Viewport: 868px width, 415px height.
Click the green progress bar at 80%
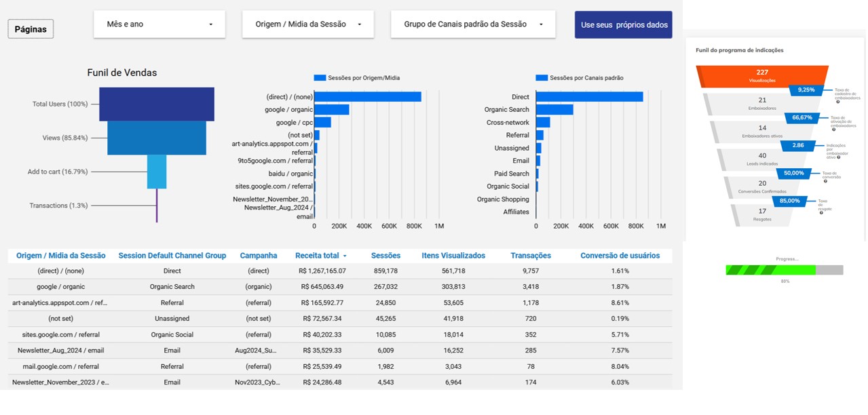click(x=770, y=270)
